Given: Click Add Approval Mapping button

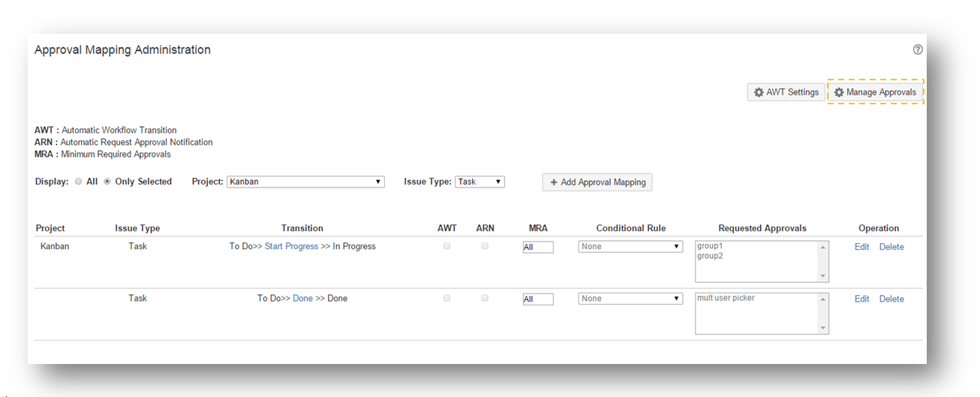Looking at the screenshot, I should pyautogui.click(x=597, y=182).
